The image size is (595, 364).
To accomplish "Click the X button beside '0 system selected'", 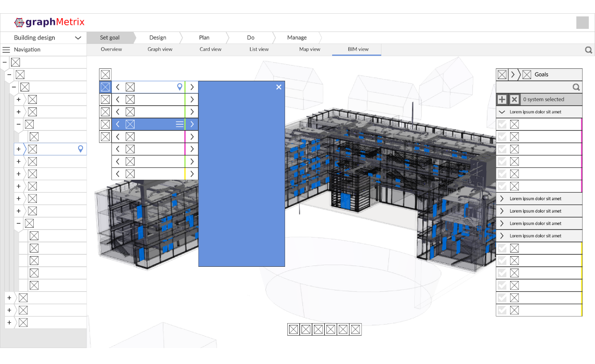I will [x=514, y=99].
